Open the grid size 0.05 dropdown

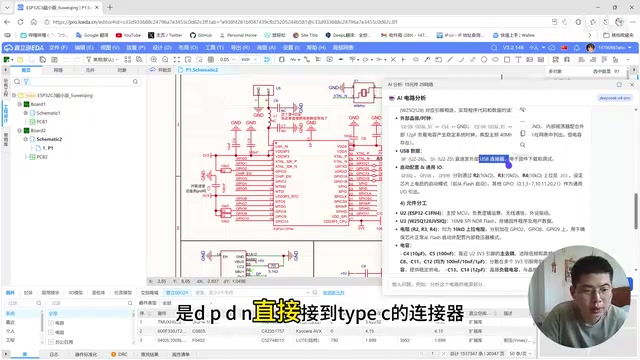[x=227, y=60]
